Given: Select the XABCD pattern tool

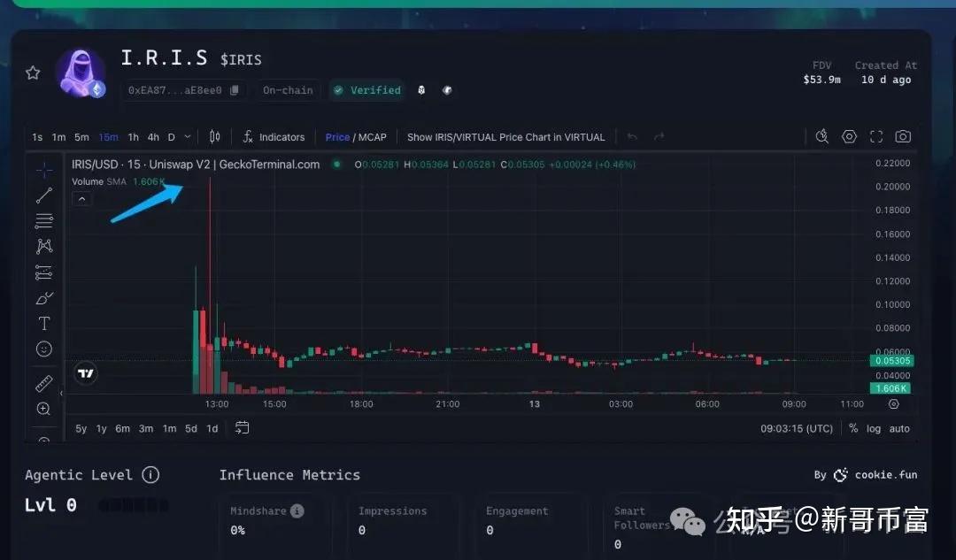Looking at the screenshot, I should point(43,247).
